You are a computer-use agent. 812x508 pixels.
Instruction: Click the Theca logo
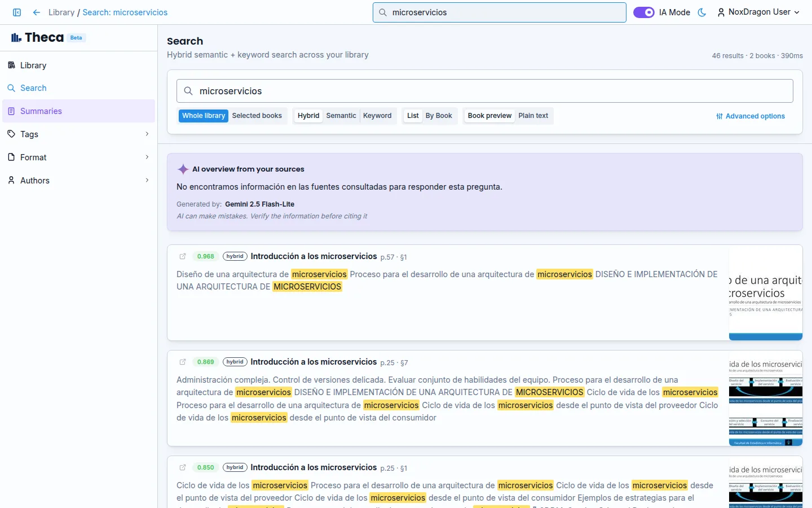(37, 38)
